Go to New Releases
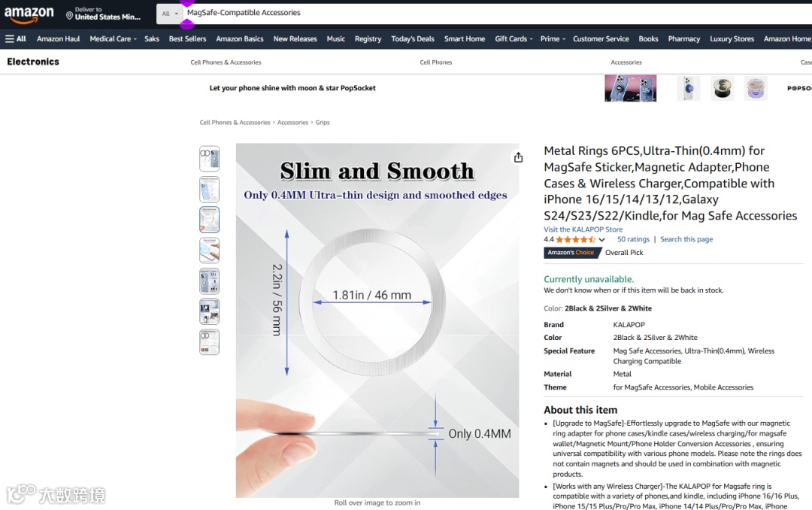This screenshot has width=812, height=510. 295,39
